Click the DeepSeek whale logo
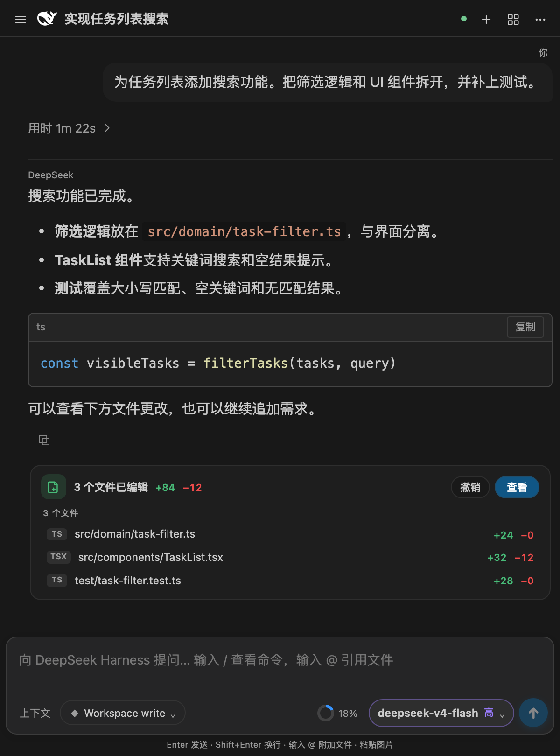 47,19
